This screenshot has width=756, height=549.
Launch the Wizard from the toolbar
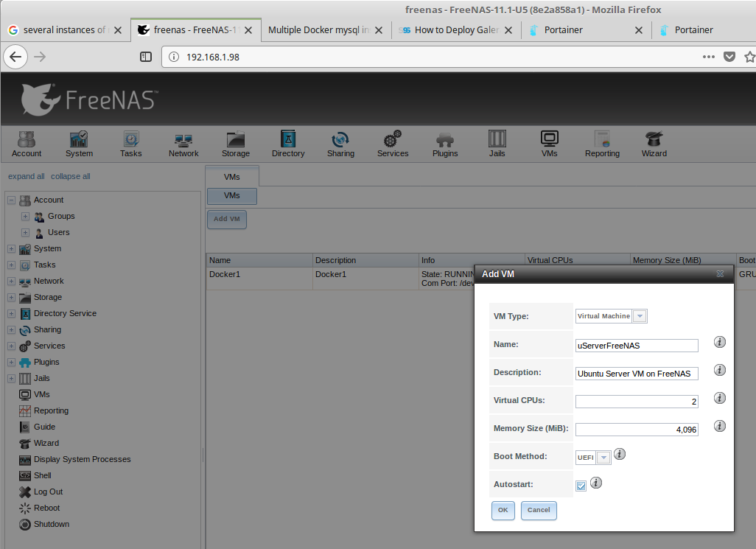pos(654,144)
